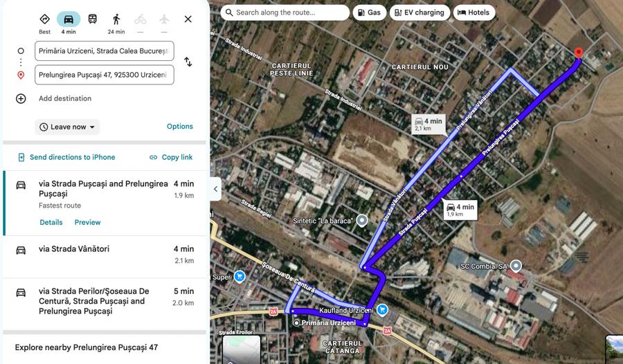The image size is (623, 364).
Task: Click the Super shopping marker
Action: pos(240,276)
